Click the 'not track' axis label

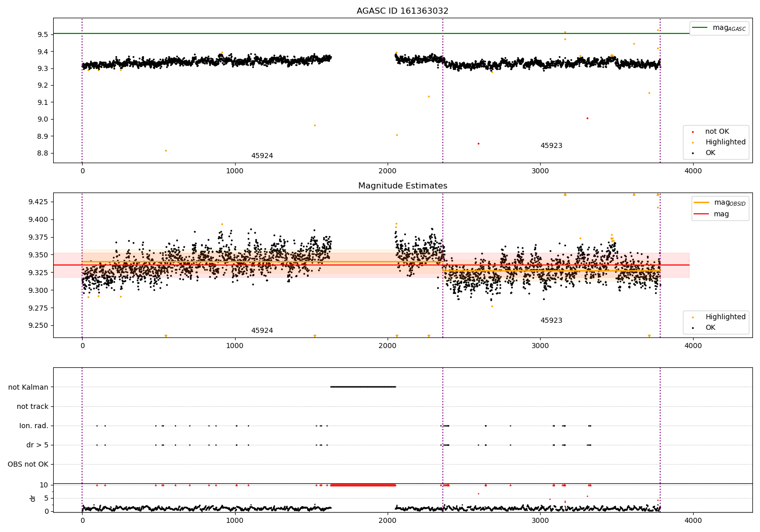coord(32,406)
